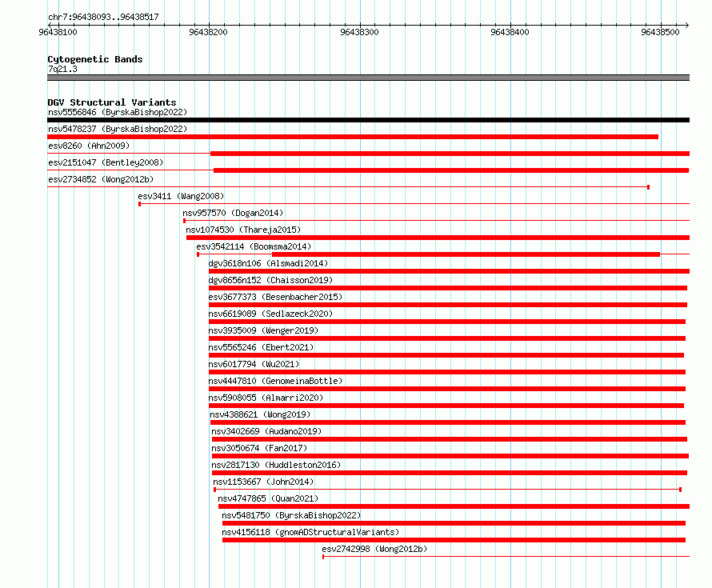
Task: Open esv2151047 (Bentley2008) variant entry
Action: click(x=106, y=162)
